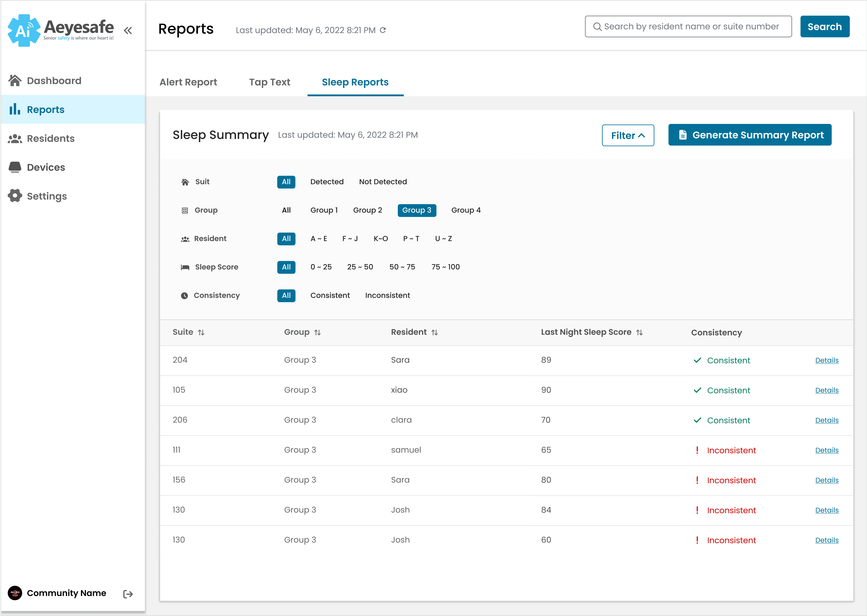Image resolution: width=867 pixels, height=616 pixels.
Task: Click the Community Name avatar
Action: coord(15,593)
